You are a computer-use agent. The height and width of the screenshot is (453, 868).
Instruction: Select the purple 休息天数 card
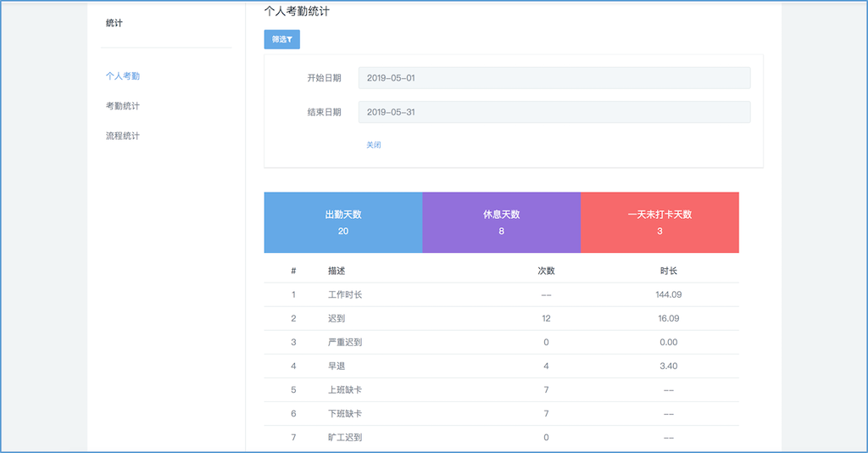click(502, 222)
